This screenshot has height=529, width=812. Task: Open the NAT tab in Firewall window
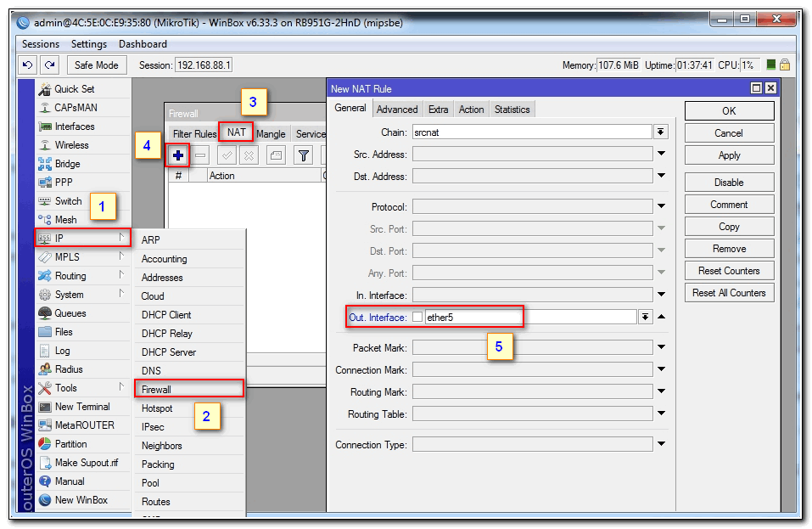[236, 132]
